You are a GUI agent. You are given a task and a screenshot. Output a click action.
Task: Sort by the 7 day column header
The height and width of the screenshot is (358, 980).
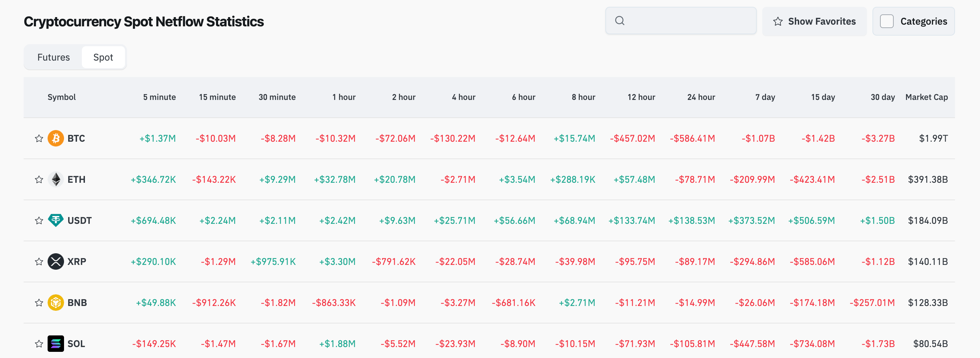coord(765,97)
